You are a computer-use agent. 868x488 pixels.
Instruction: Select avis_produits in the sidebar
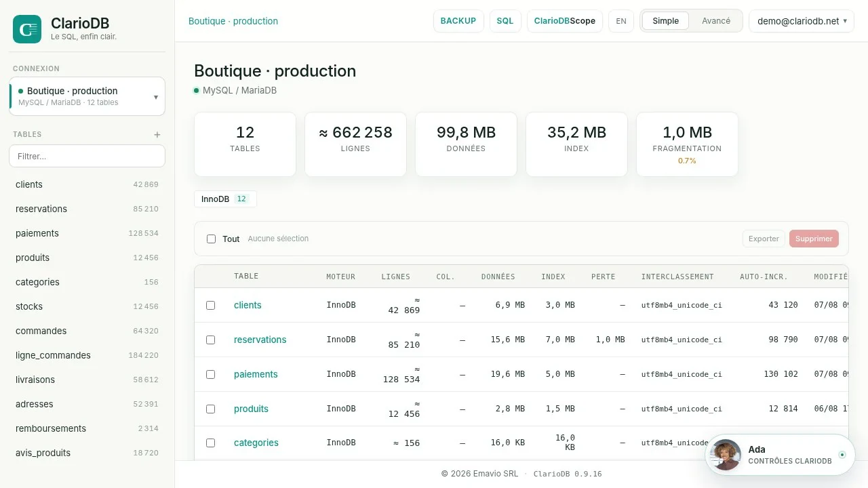(87, 453)
